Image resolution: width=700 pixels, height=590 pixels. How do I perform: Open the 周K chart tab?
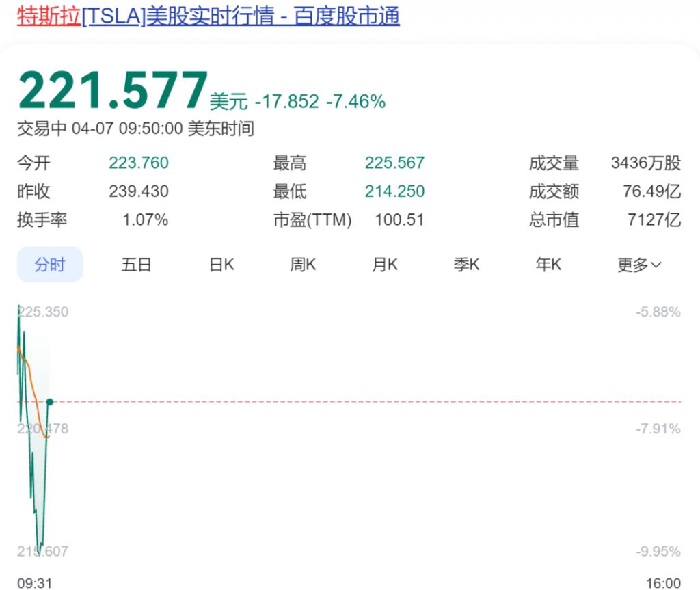point(303,265)
